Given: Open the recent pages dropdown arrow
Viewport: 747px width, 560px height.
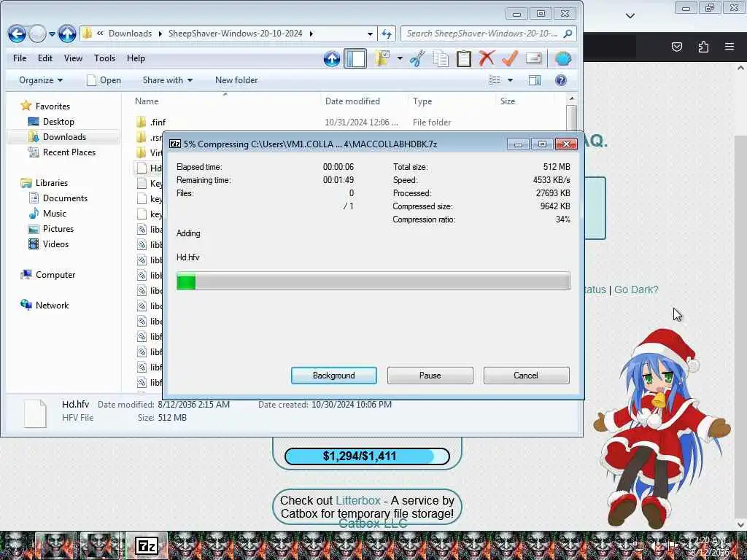Looking at the screenshot, I should pos(53,34).
